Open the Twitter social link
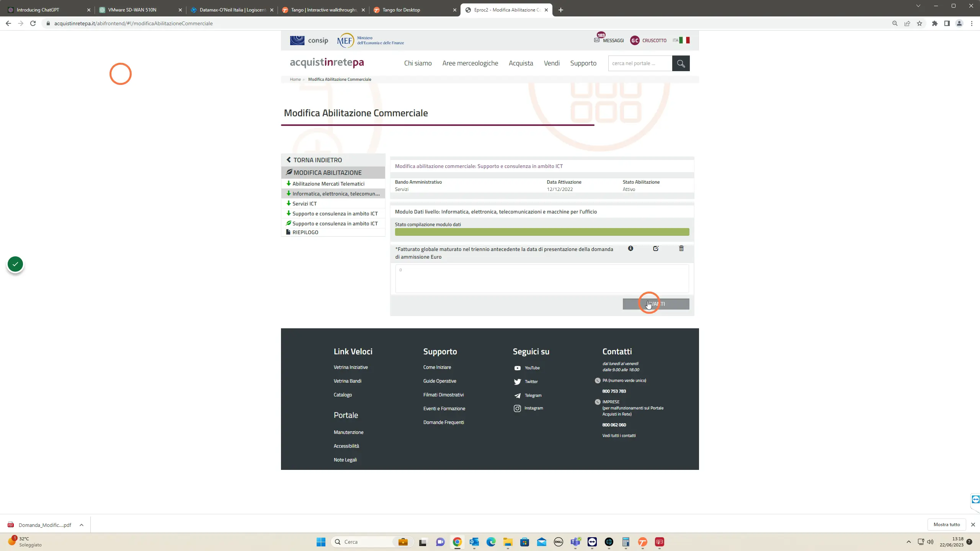 [526, 381]
